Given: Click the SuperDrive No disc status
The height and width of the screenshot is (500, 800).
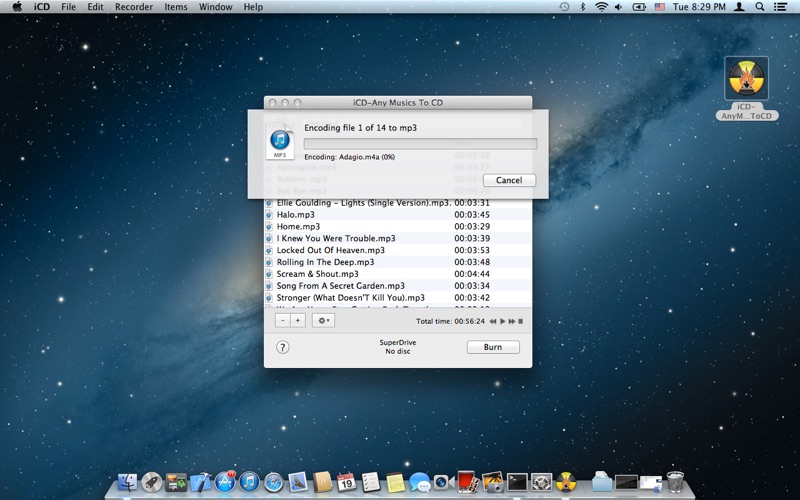Looking at the screenshot, I should 397,347.
